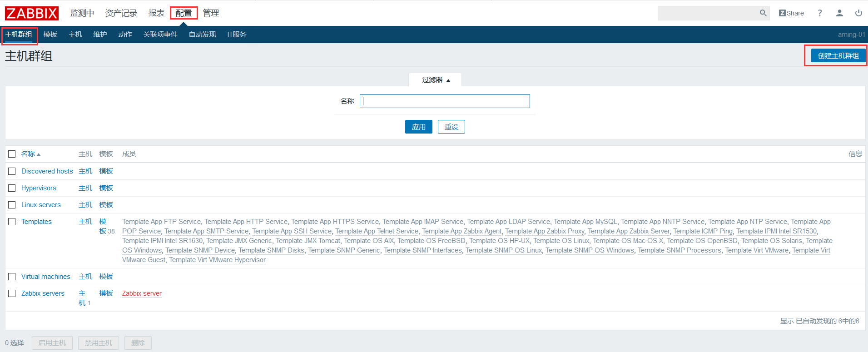Open 模板 link in Virtual machines row
Screen dimensions: 868x352
106,277
